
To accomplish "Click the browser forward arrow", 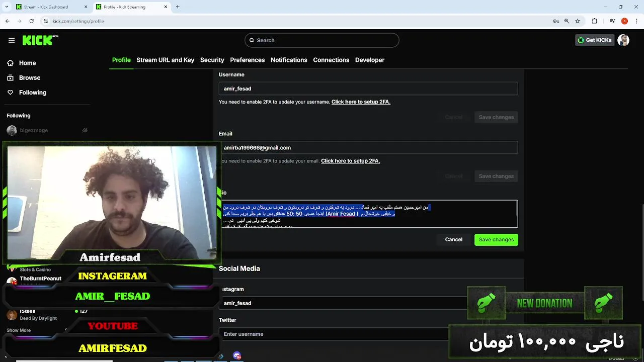I will coord(19,21).
